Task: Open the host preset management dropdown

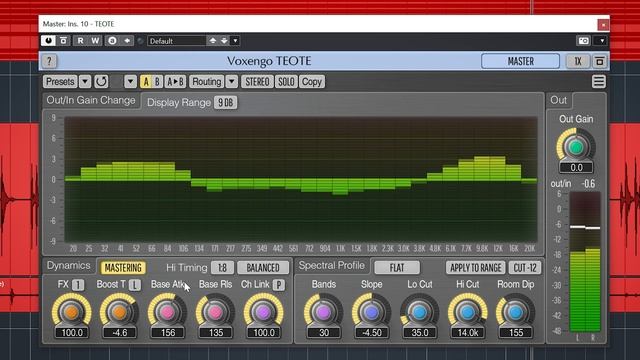Action: click(236, 41)
